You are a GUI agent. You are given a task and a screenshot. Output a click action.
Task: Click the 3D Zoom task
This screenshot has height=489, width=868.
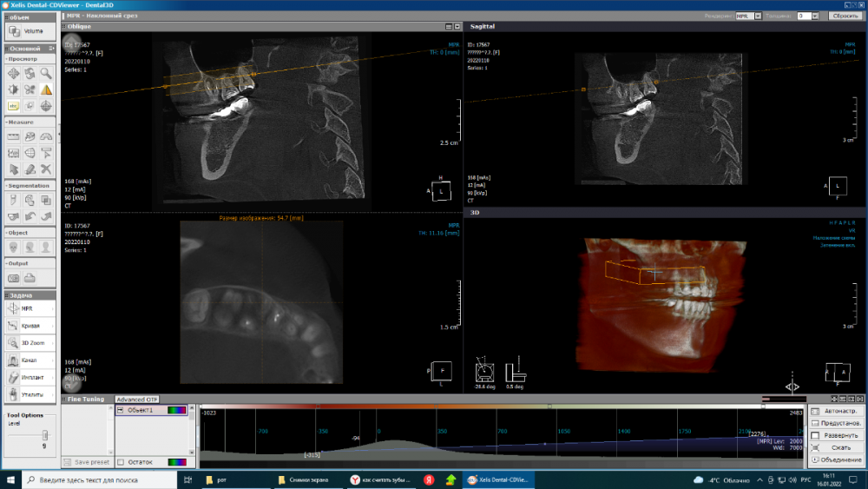pyautogui.click(x=28, y=342)
